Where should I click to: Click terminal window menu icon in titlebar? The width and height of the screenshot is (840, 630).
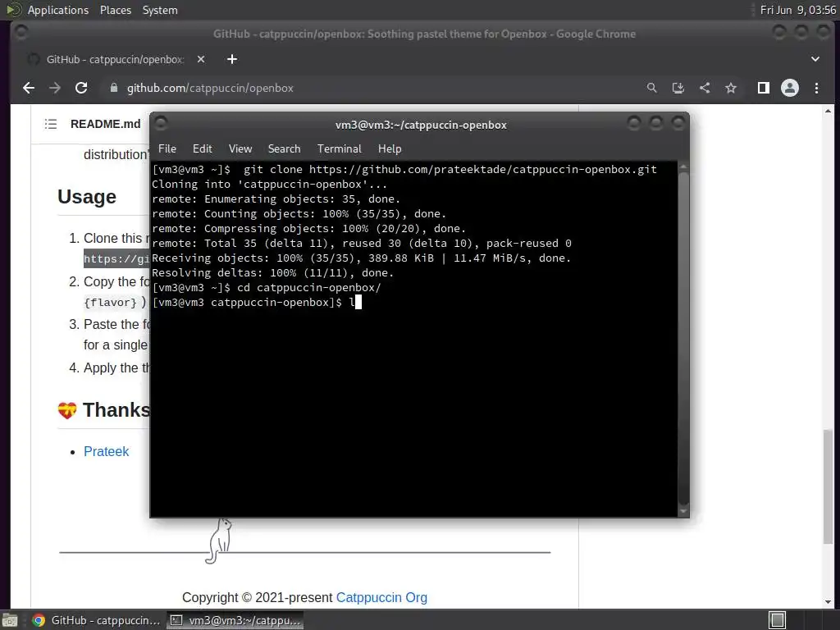click(x=161, y=123)
